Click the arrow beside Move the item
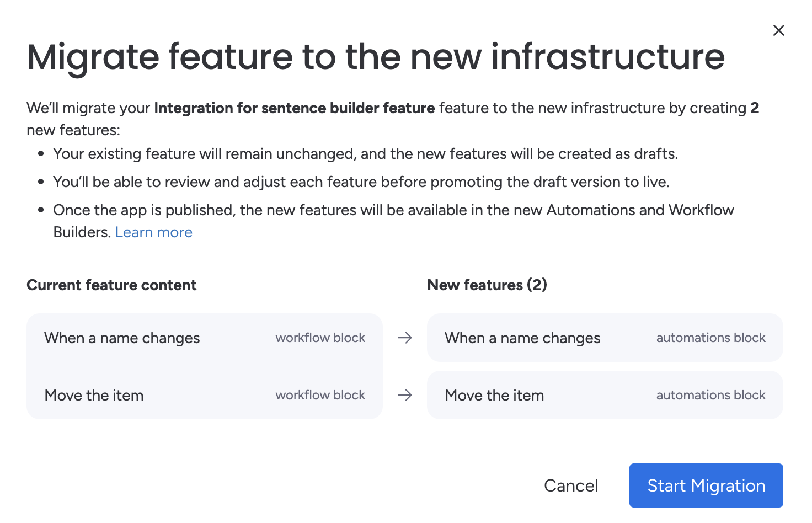 coord(405,395)
